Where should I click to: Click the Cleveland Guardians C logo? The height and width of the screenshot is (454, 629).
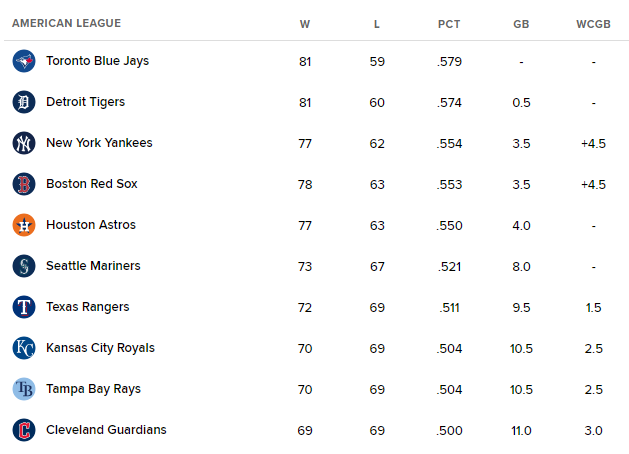point(24,430)
